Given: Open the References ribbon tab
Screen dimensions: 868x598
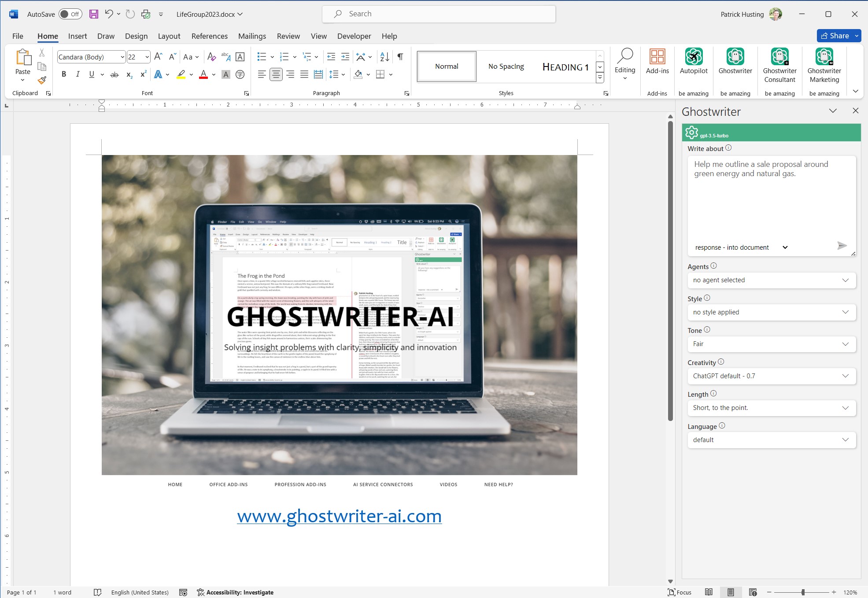Looking at the screenshot, I should pyautogui.click(x=209, y=36).
